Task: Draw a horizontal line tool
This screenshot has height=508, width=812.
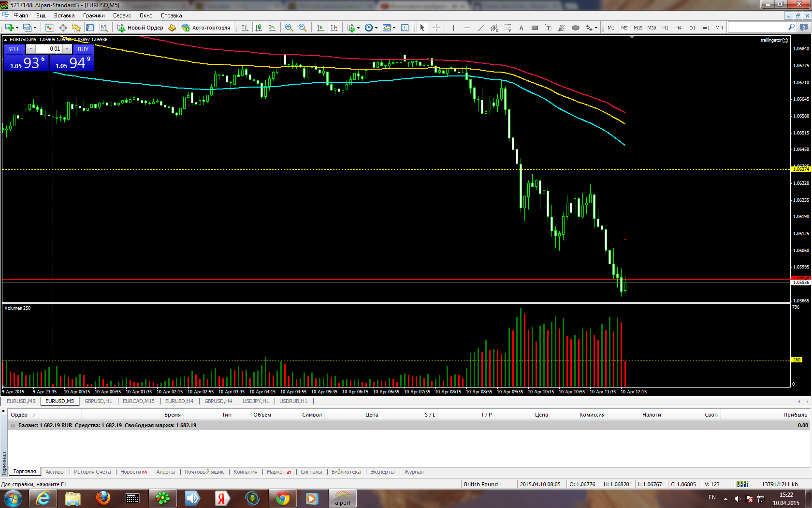Action: (467, 28)
